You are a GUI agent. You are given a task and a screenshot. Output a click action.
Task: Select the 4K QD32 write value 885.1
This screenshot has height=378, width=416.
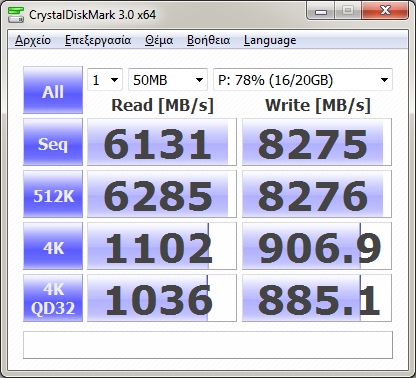(317, 298)
